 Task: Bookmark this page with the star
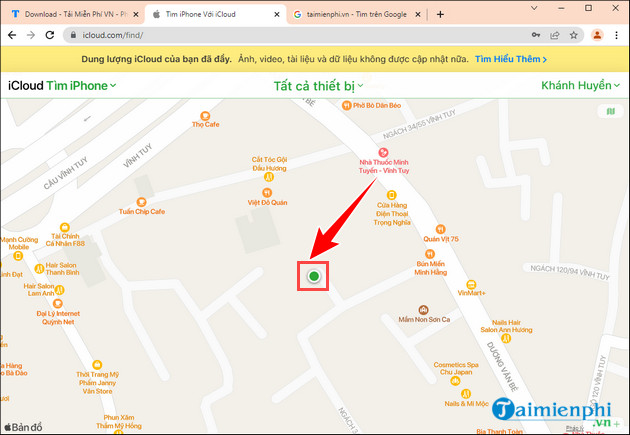click(573, 35)
